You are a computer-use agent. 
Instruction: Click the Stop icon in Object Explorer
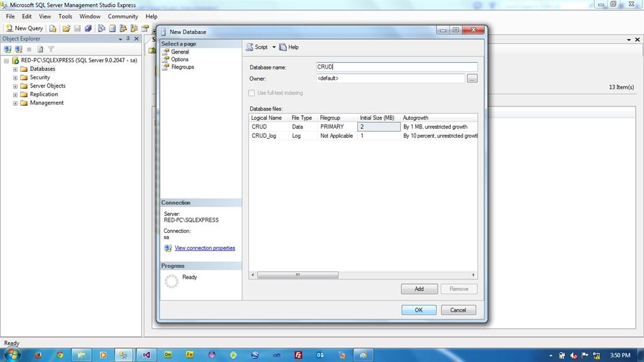point(29,49)
